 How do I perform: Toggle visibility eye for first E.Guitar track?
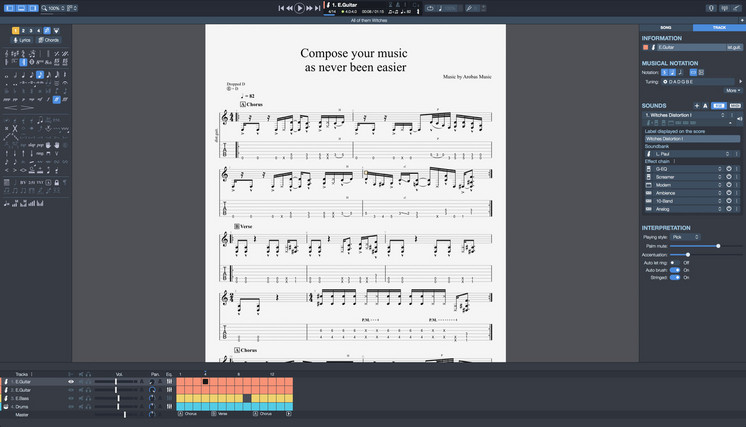pos(71,381)
